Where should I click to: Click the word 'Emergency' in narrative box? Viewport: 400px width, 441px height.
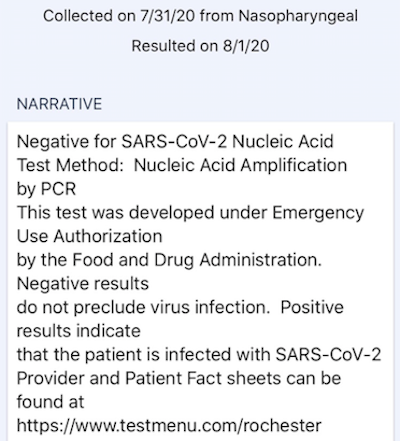click(x=318, y=213)
